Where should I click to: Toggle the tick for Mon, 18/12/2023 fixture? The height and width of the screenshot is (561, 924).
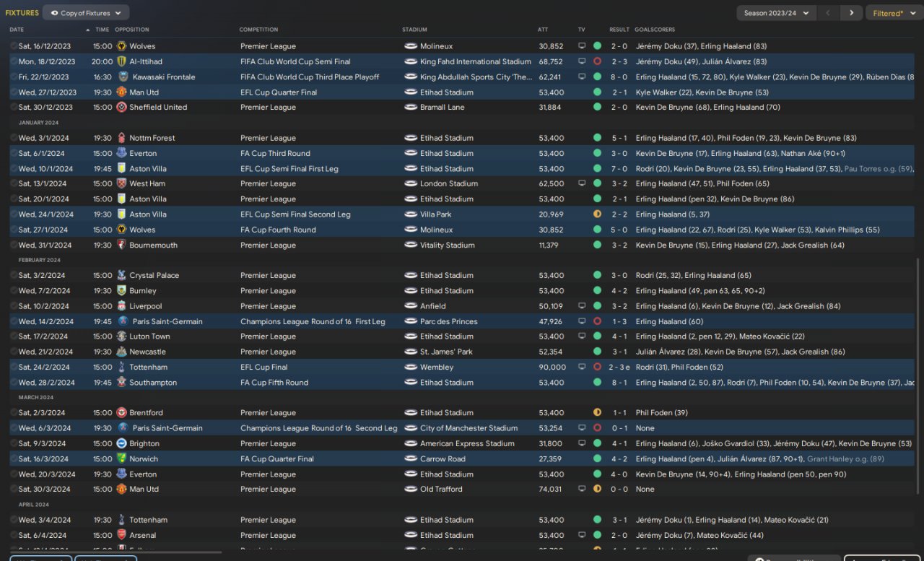14,61
